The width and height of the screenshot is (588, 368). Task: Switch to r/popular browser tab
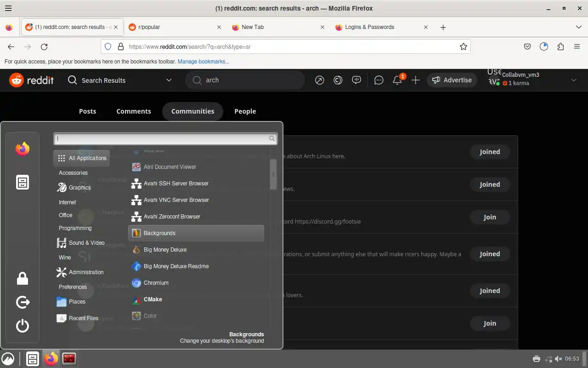(175, 27)
